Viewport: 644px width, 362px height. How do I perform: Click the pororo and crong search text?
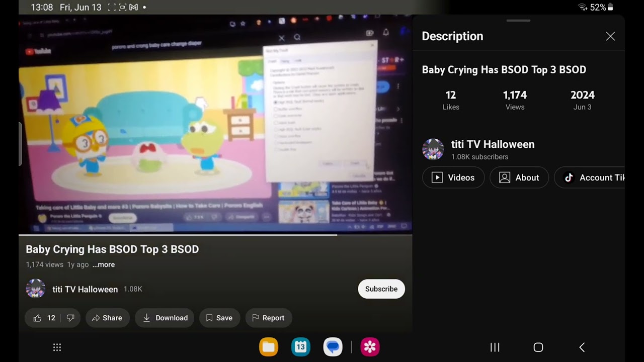(156, 45)
